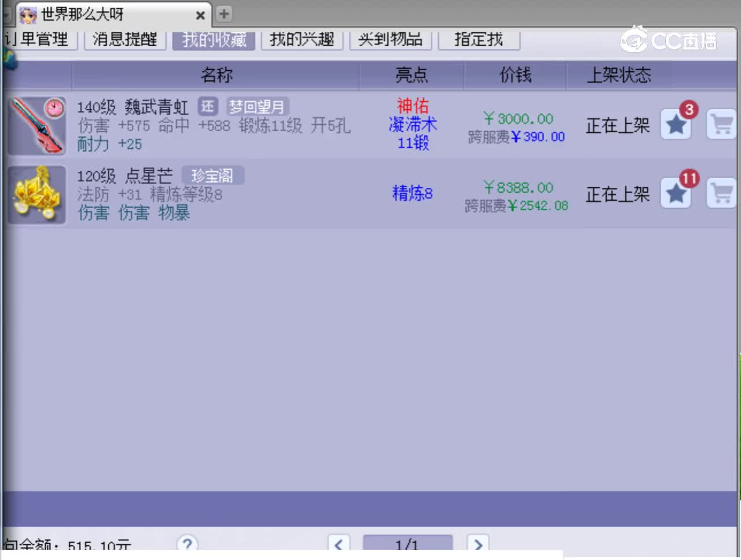The height and width of the screenshot is (560, 741).
Task: Add 点星芒 to shopping cart
Action: (x=721, y=193)
